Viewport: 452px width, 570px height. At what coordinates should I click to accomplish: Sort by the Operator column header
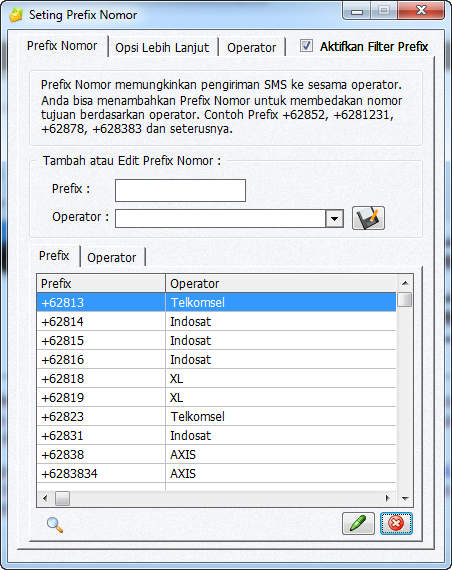click(x=281, y=283)
